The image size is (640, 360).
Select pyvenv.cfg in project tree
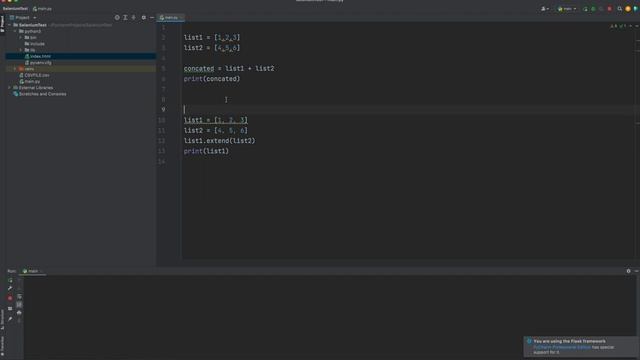coord(38,62)
